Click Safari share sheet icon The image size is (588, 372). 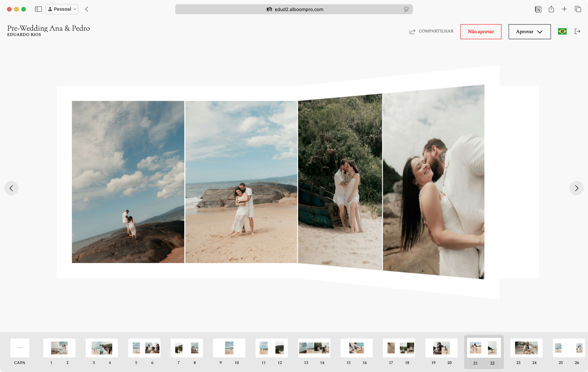click(x=551, y=9)
